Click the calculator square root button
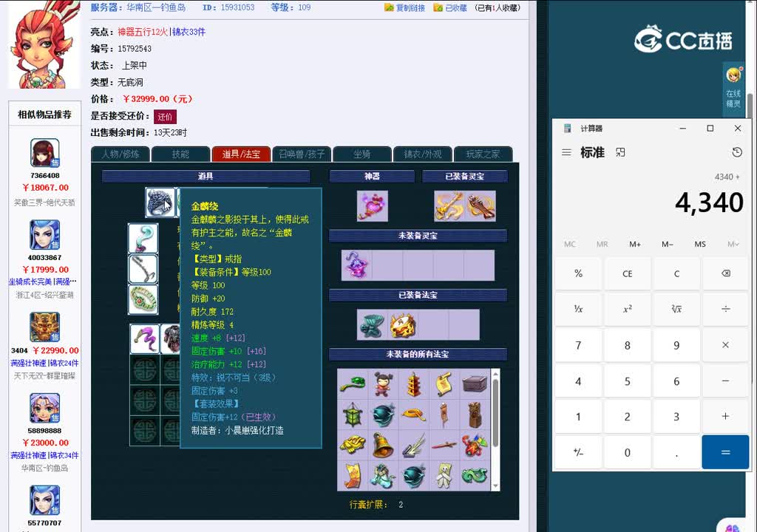 (x=676, y=309)
